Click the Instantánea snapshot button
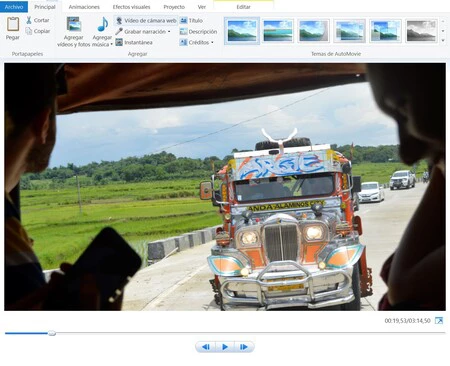The height and width of the screenshot is (366, 450). 134,42
